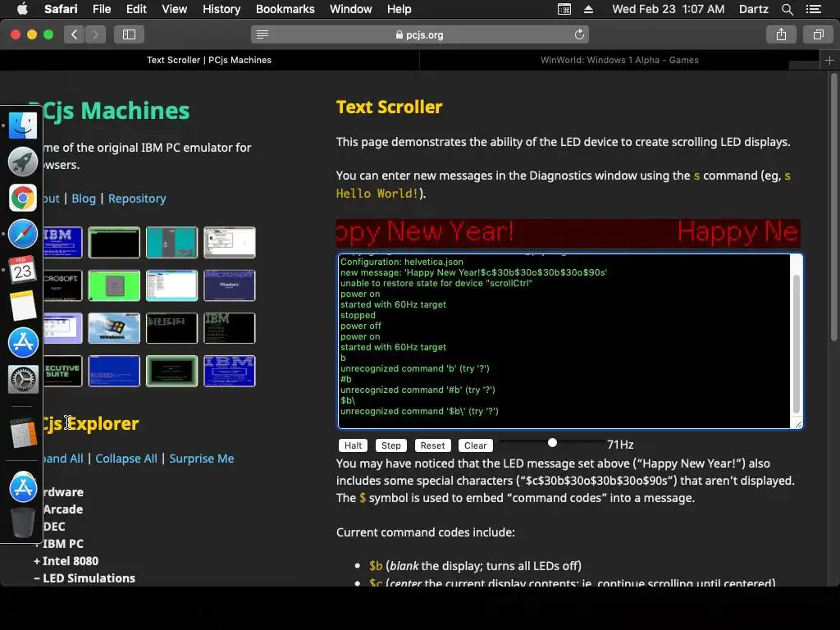The height and width of the screenshot is (630, 840).
Task: Open the File menu
Action: (x=101, y=9)
